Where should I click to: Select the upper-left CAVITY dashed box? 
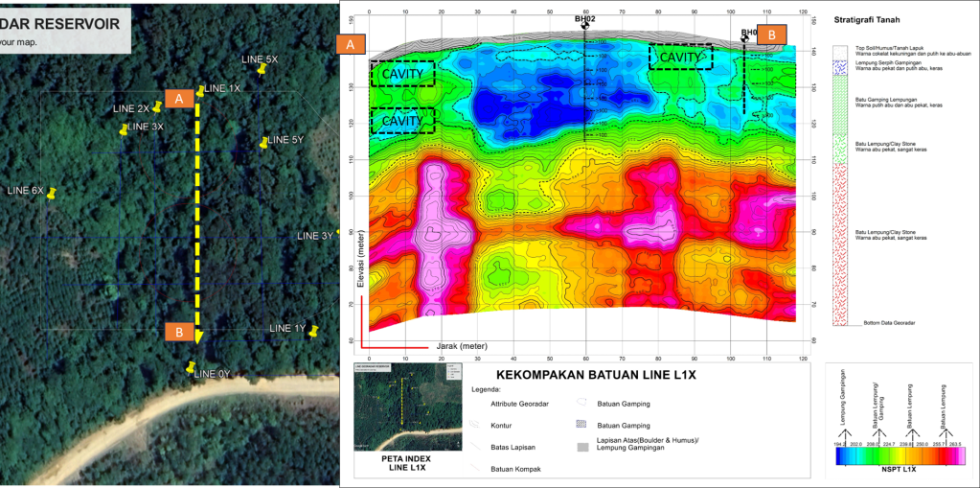coord(402,74)
